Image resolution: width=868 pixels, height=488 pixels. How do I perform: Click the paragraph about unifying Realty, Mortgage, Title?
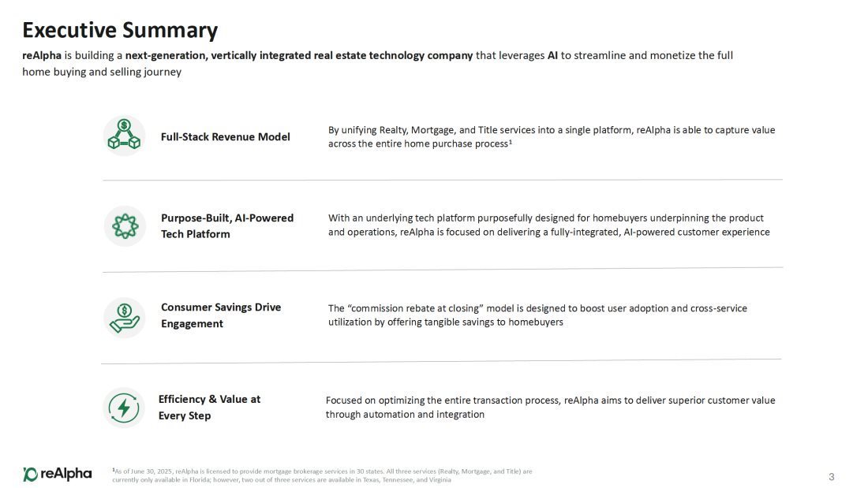(552, 136)
